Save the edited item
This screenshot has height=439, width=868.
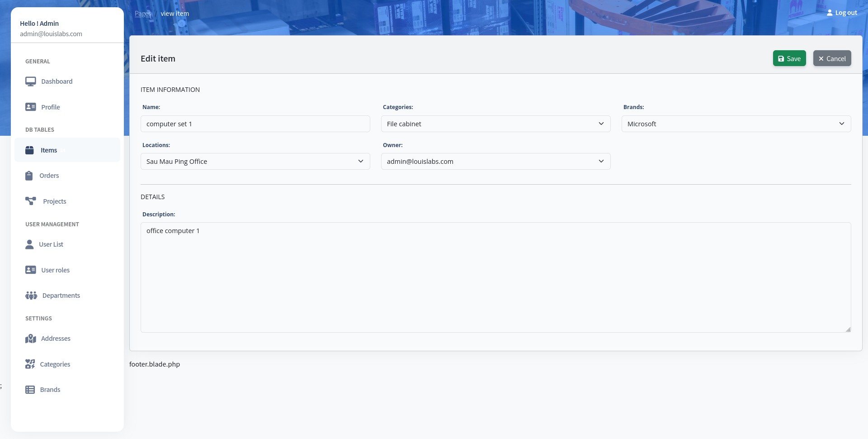coord(789,58)
